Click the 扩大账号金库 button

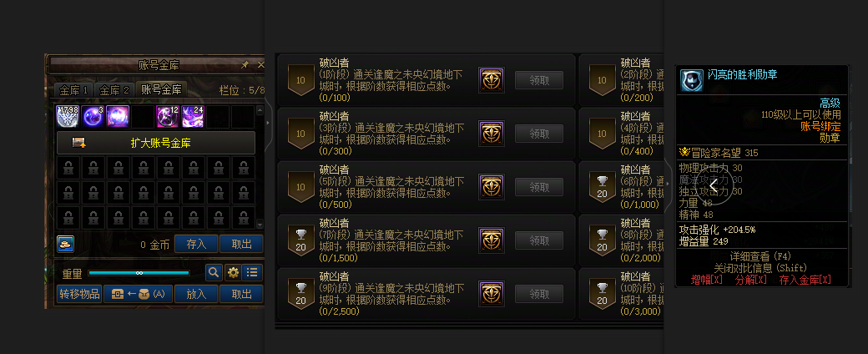pos(155,143)
